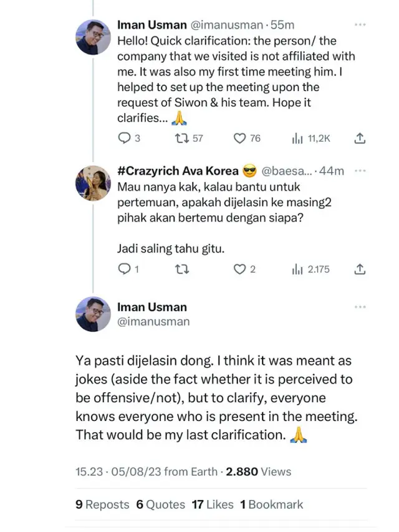
Task: Open more options on the bottom Iman Usman tweet
Action: pyautogui.click(x=360, y=306)
